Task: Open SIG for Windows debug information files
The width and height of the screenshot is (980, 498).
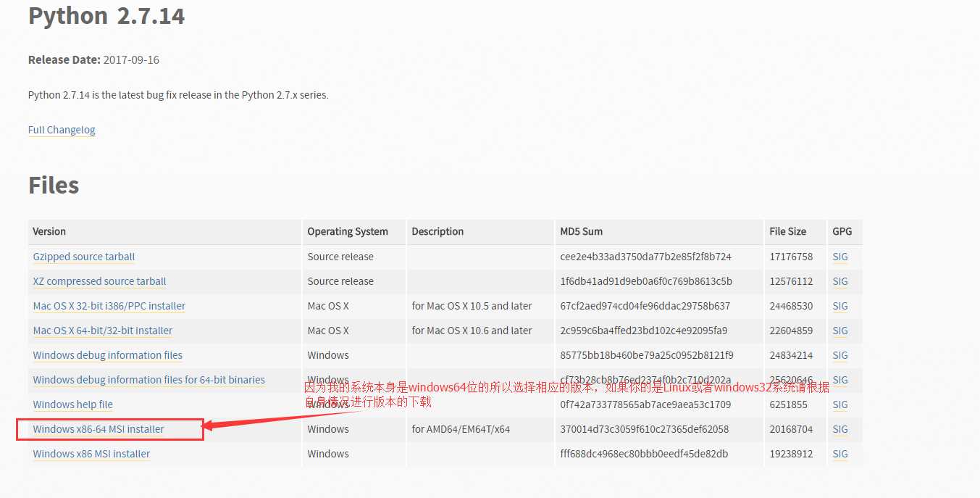Action: point(840,355)
